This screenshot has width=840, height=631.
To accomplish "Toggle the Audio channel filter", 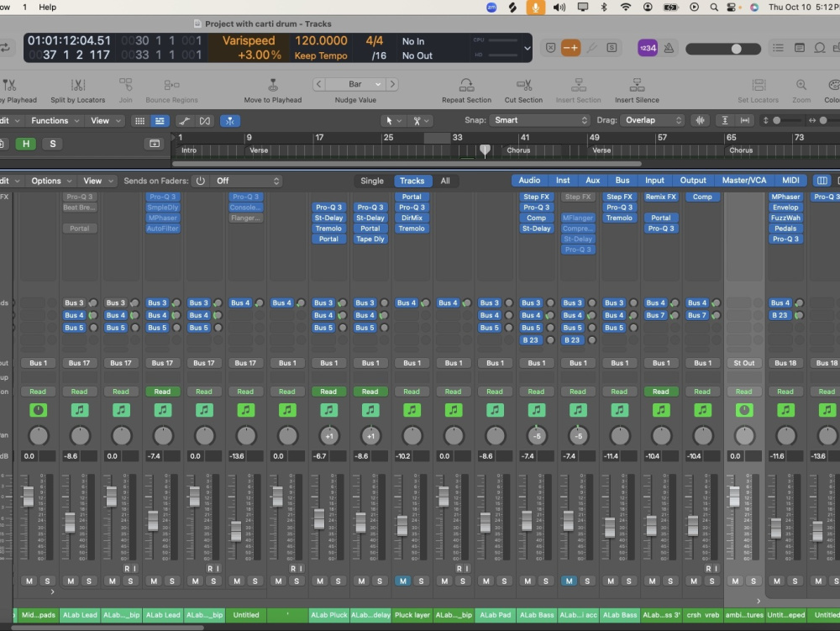I will click(529, 181).
